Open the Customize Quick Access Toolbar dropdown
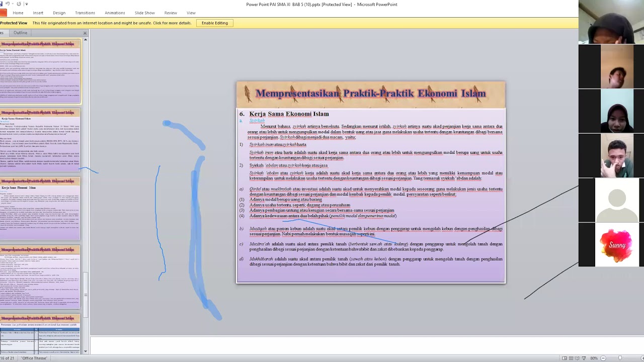 (26, 4)
